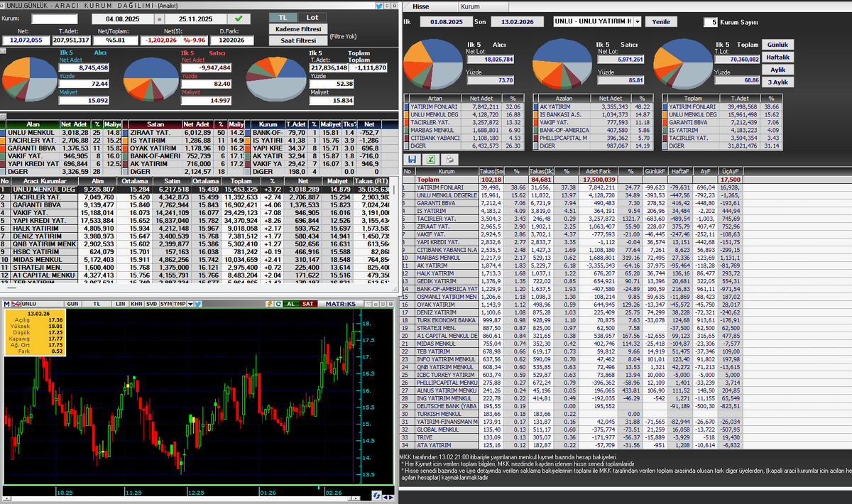Click the Yenile refresh button
Image resolution: width=852 pixels, height=504 pixels.
click(x=661, y=22)
